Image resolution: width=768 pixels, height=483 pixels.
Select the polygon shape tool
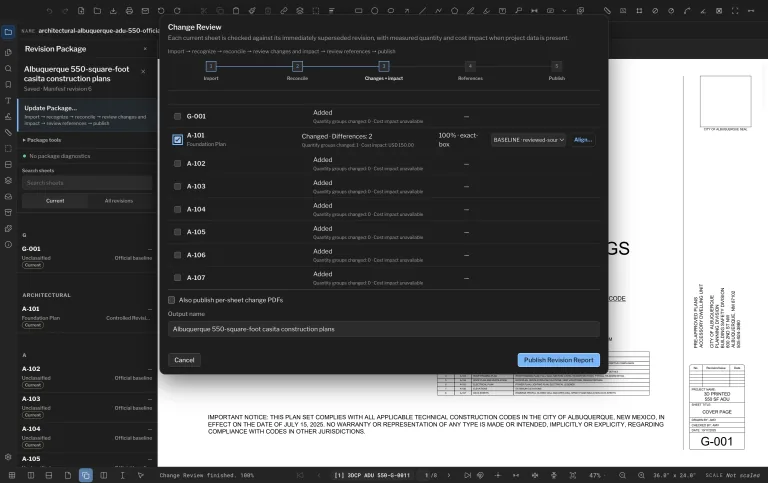[455, 11]
